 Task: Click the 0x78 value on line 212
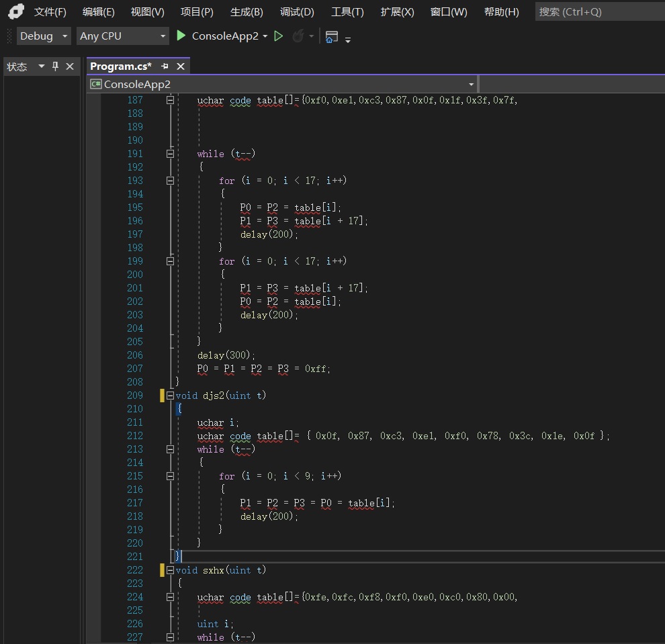point(488,436)
